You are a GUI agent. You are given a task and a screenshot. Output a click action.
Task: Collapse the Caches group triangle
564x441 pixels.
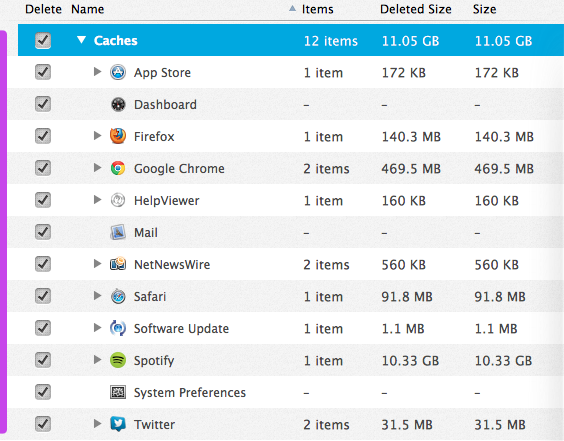point(82,40)
